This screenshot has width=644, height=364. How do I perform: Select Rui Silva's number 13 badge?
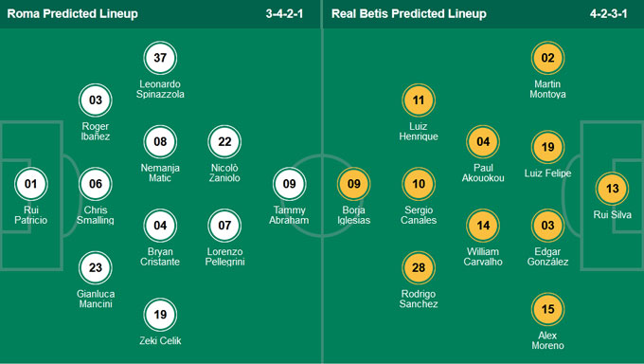click(612, 189)
